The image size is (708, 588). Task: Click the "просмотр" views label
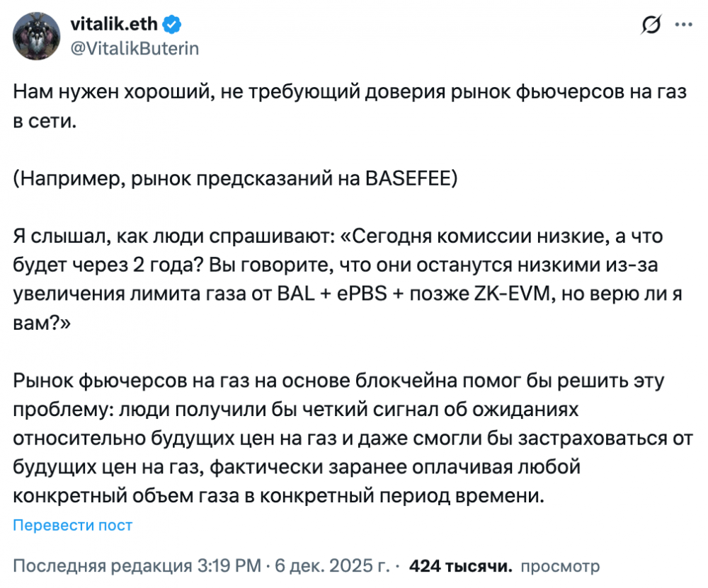[x=559, y=566]
